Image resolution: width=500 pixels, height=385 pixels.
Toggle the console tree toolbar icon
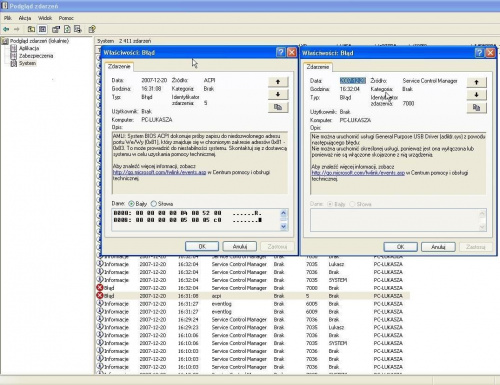(42, 29)
